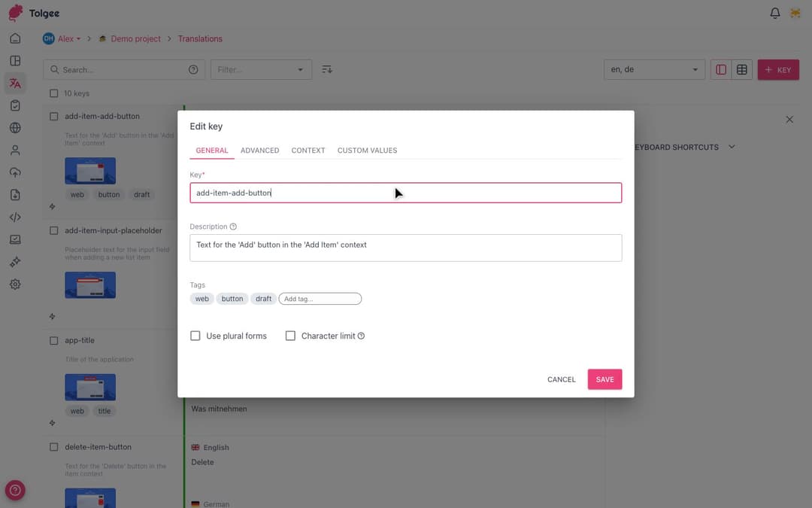Select the Translations icon in the sidebar
812x508 pixels.
(15, 83)
